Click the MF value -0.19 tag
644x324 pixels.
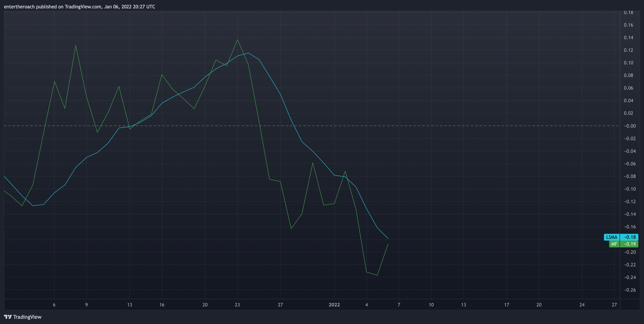(x=629, y=244)
